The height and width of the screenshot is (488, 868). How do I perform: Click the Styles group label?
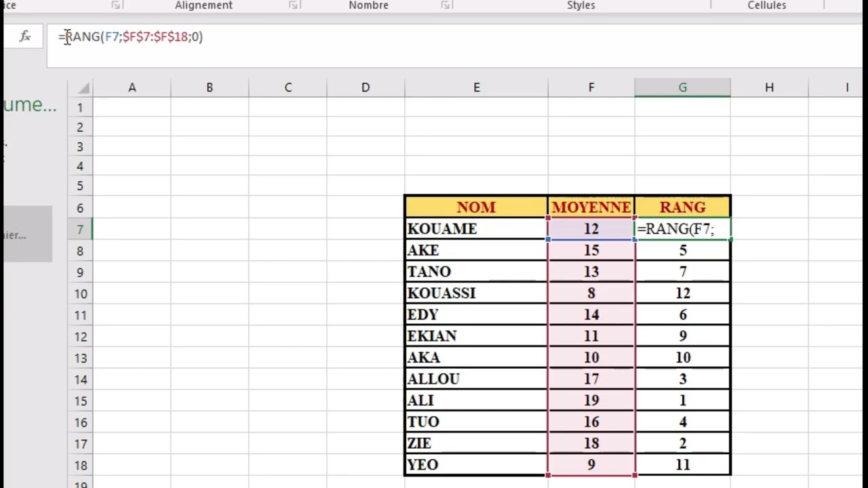tap(581, 5)
